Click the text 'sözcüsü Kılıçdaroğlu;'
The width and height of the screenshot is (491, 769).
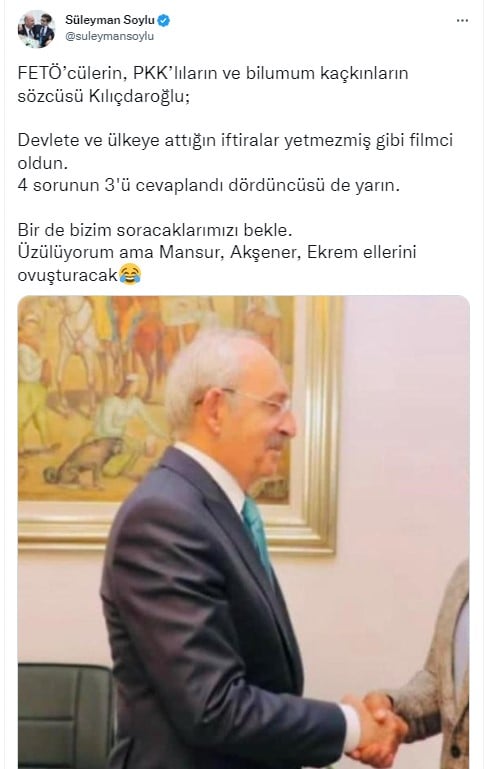point(103,96)
